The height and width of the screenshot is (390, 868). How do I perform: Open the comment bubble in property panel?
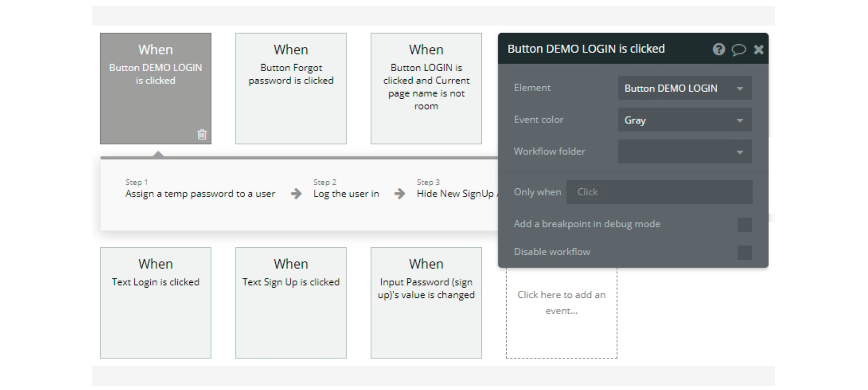(739, 49)
